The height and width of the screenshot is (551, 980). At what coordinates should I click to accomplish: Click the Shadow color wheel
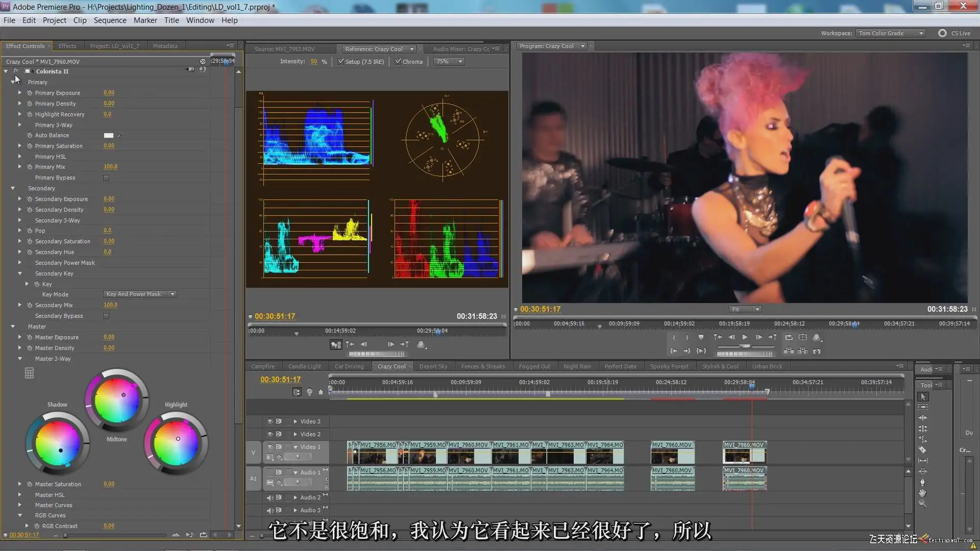point(58,444)
